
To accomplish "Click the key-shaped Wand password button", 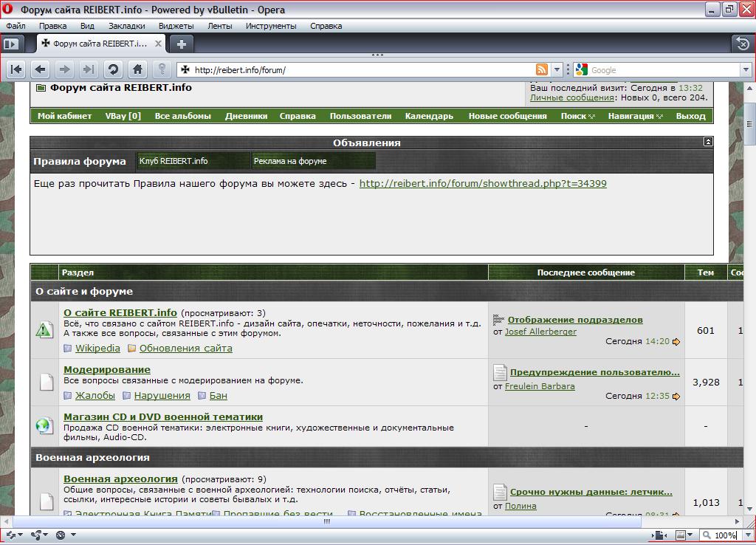I will 162,70.
